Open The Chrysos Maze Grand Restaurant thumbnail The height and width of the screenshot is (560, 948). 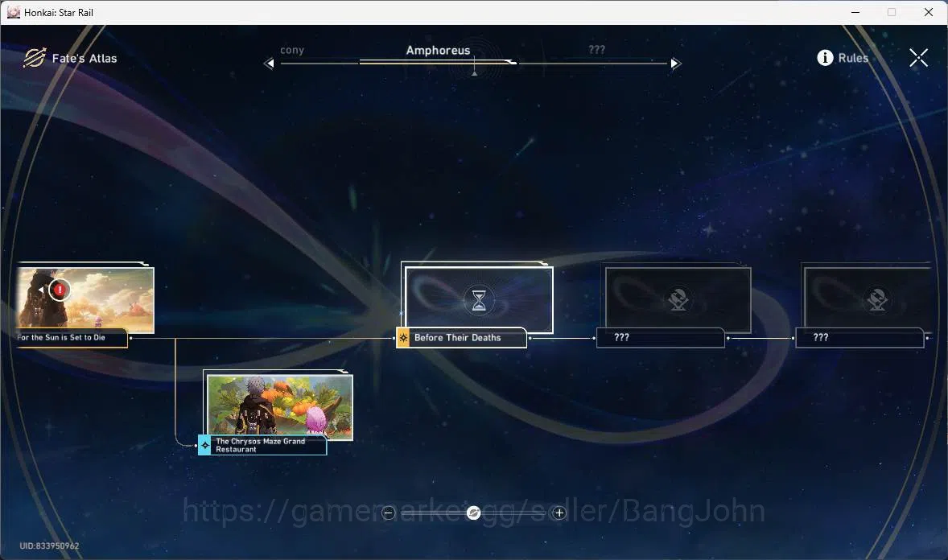pos(280,405)
